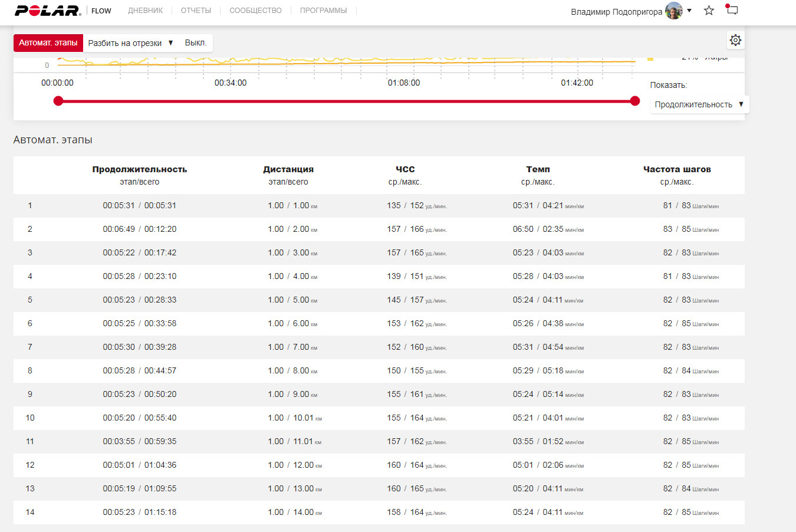Click the Дистанция column header

[x=288, y=169]
